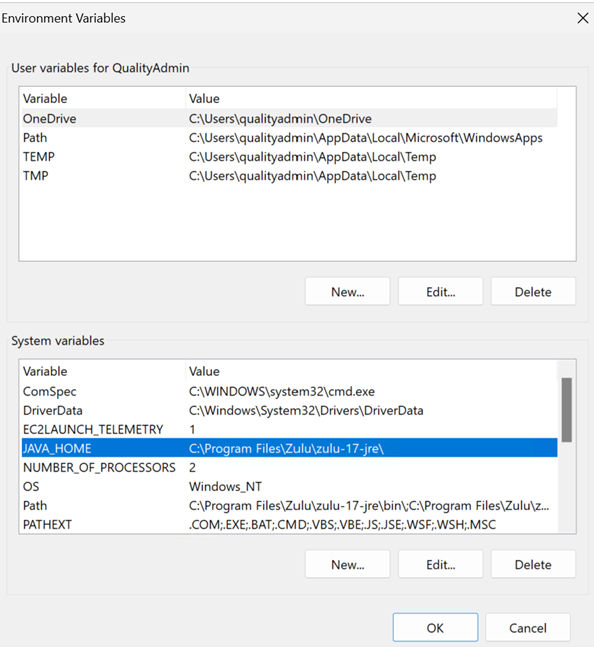The height and width of the screenshot is (647, 594).
Task: Select the TEMP user variable
Action: [289, 156]
